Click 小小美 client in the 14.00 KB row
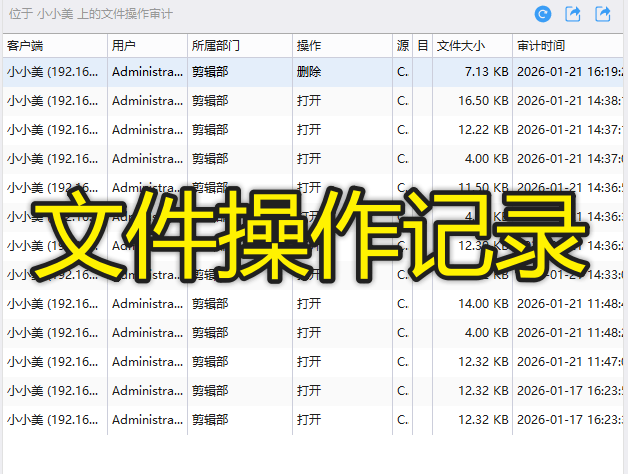Image resolution: width=628 pixels, height=474 pixels. (52, 304)
